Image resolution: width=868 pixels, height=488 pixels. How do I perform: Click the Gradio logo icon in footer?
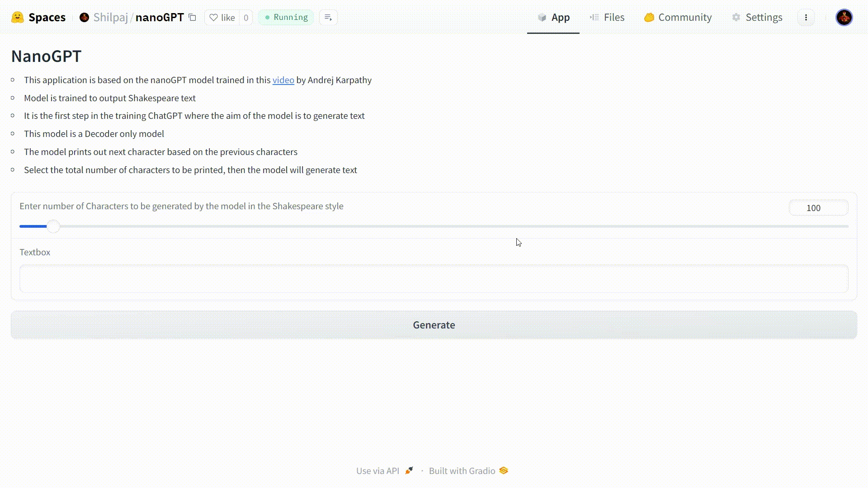[504, 471]
